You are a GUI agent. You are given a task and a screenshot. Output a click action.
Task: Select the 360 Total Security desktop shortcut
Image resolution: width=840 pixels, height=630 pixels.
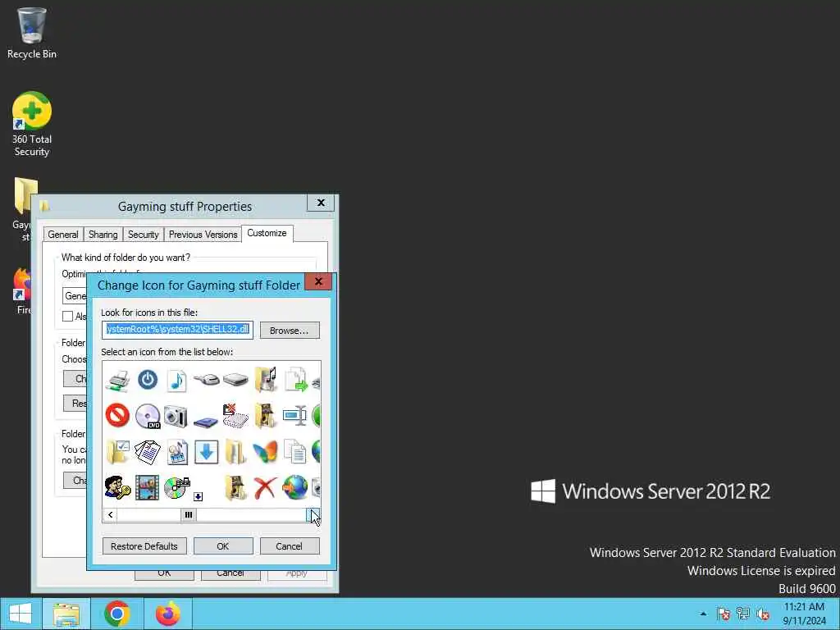[x=32, y=125]
